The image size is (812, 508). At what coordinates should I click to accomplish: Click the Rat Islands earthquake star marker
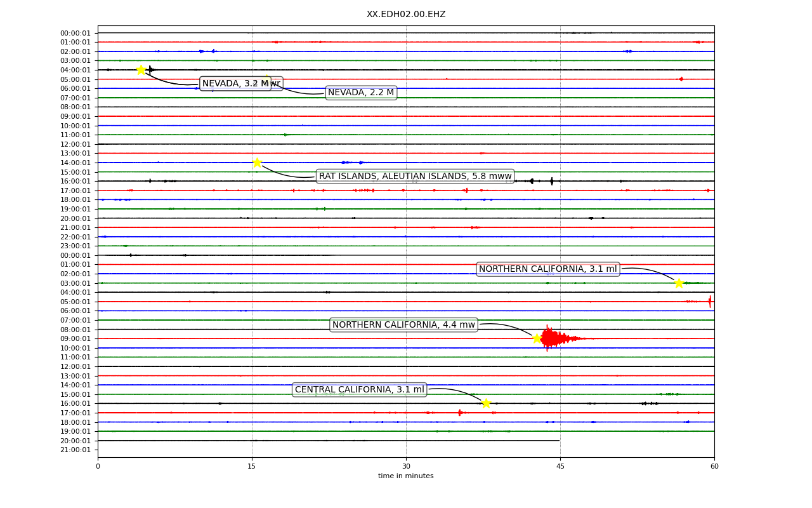click(x=257, y=163)
